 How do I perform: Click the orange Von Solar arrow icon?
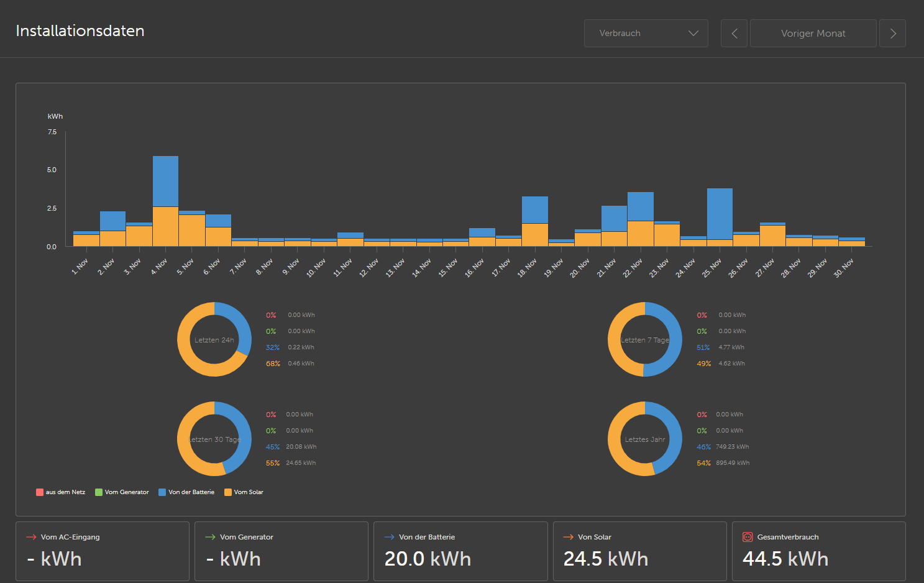point(568,537)
